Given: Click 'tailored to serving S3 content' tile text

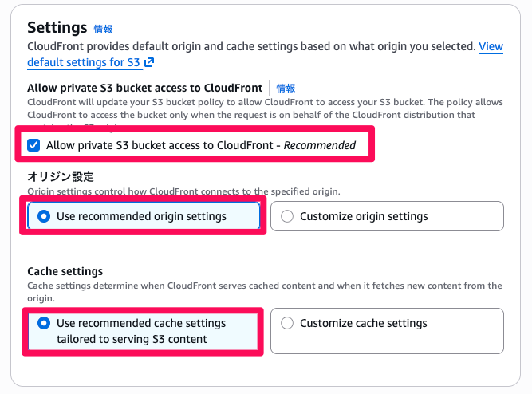Looking at the screenshot, I should (x=132, y=339).
